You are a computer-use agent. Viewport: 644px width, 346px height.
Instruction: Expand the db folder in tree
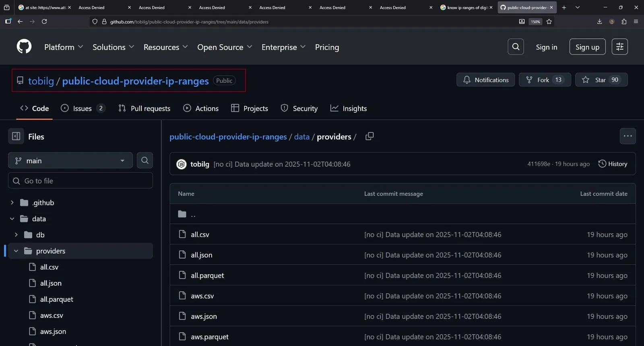tap(16, 235)
